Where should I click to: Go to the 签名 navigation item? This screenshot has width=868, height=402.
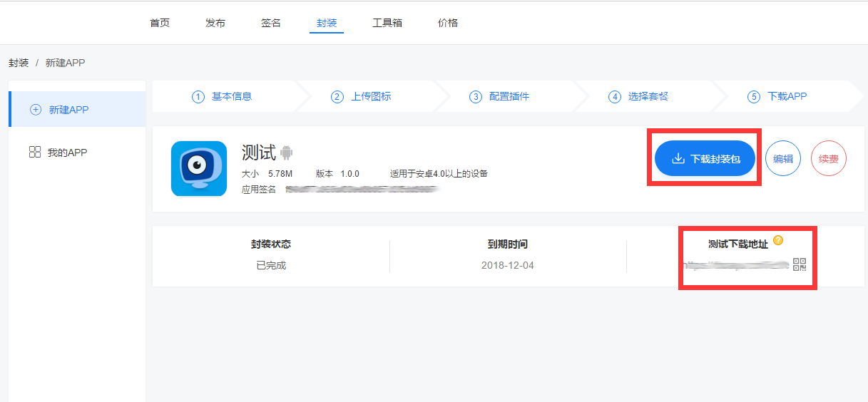point(271,23)
